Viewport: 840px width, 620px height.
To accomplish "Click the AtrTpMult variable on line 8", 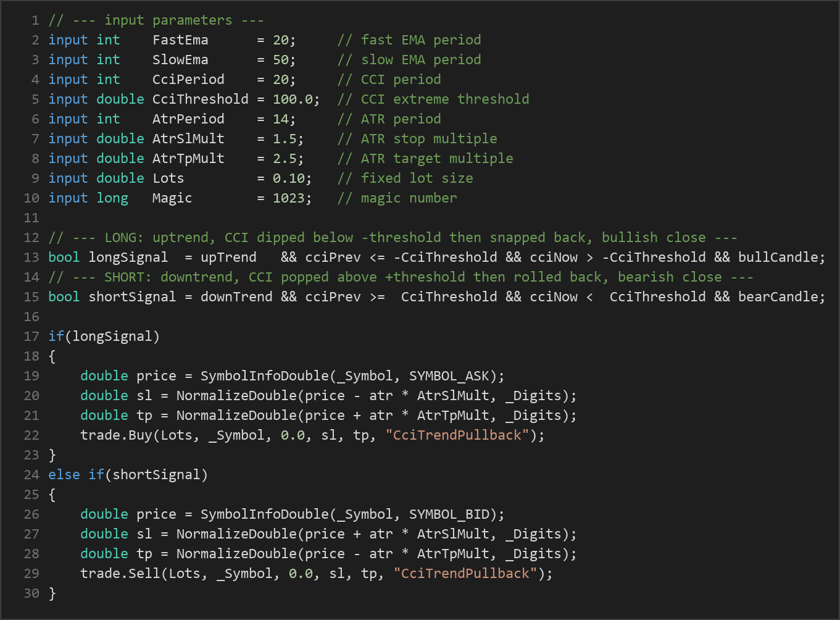I will (x=188, y=158).
